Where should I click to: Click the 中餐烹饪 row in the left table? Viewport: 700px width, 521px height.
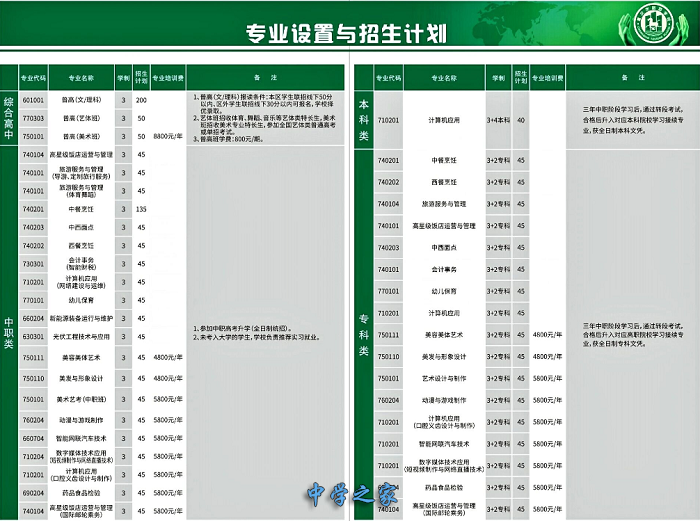pos(81,209)
